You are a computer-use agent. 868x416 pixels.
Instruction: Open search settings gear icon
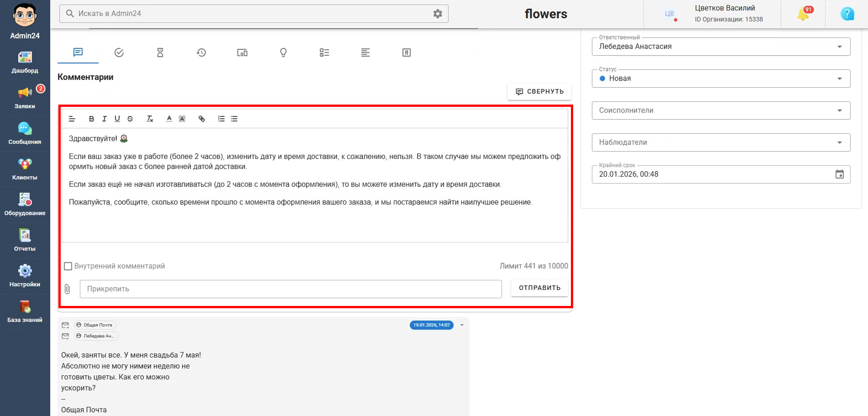coord(438,14)
